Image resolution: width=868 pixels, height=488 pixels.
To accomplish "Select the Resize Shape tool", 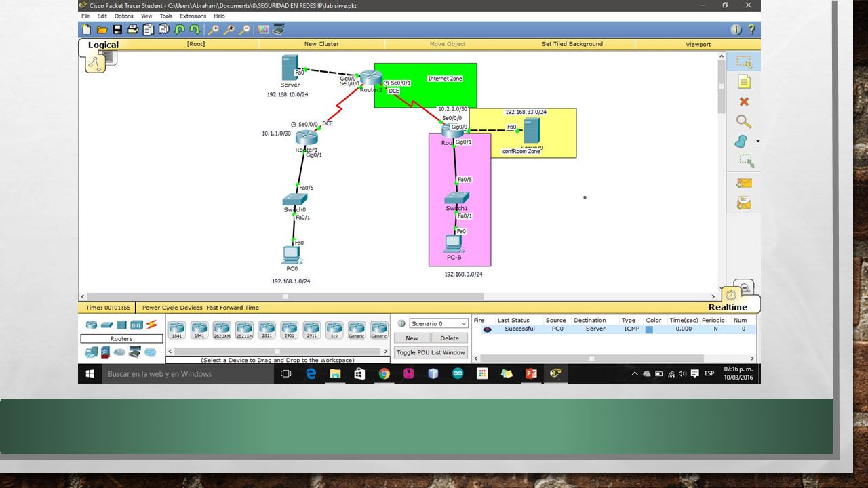I will (746, 161).
